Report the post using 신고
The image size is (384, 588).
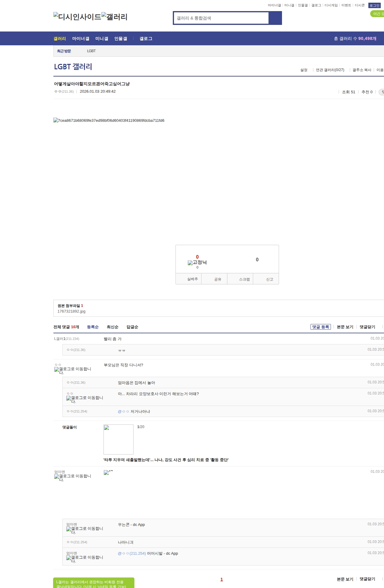269,279
